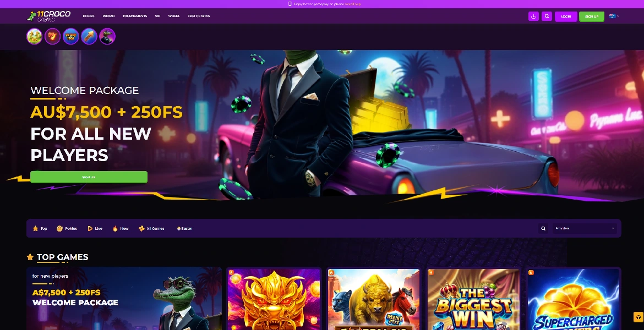Select the Live games tab
This screenshot has width=644, height=330.
(95, 228)
